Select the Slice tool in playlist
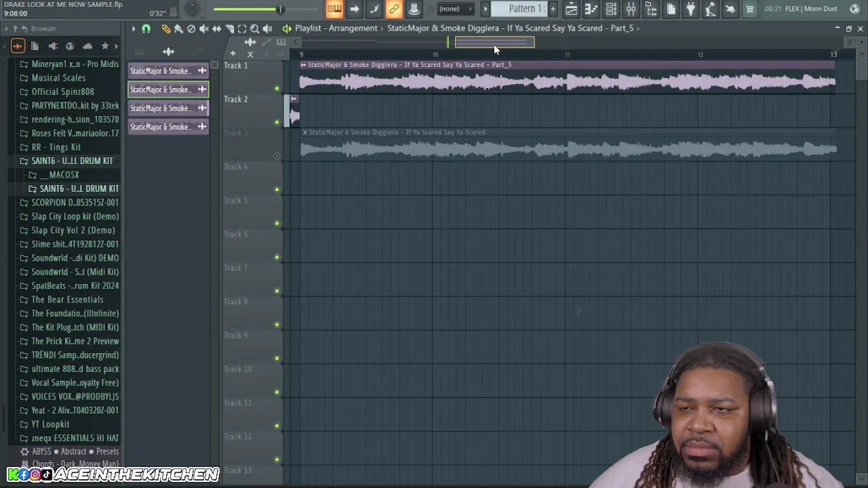The height and width of the screenshot is (488, 868). 229,28
